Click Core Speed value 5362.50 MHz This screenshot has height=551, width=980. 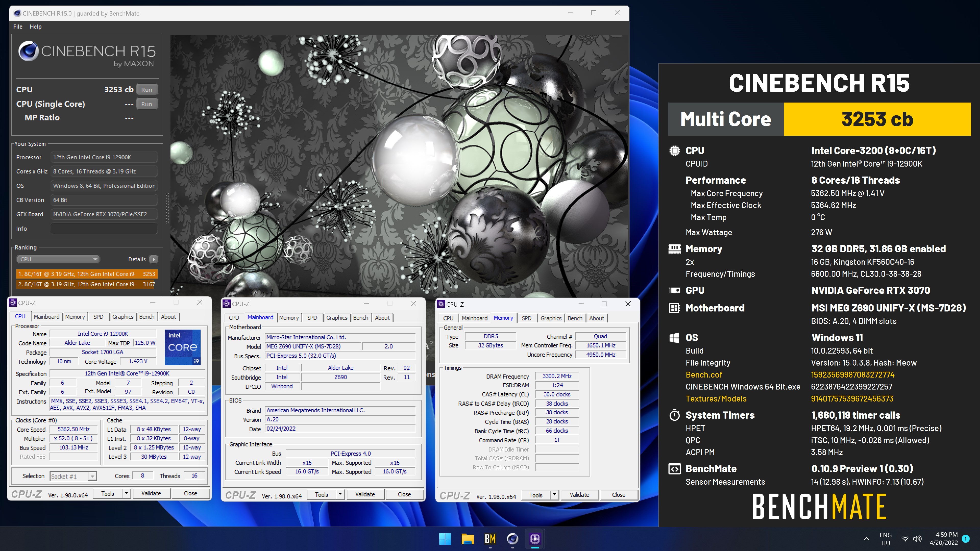[x=73, y=429]
